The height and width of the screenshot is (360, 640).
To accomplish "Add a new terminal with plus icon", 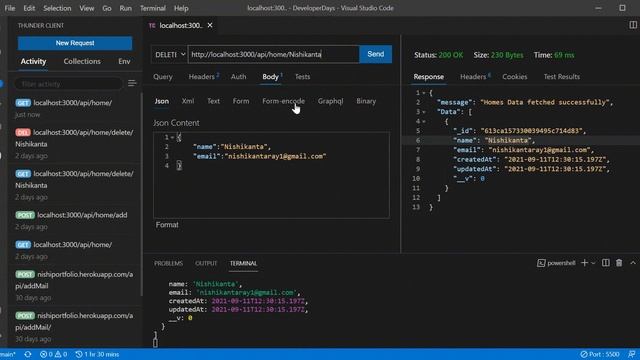I will coord(584,263).
